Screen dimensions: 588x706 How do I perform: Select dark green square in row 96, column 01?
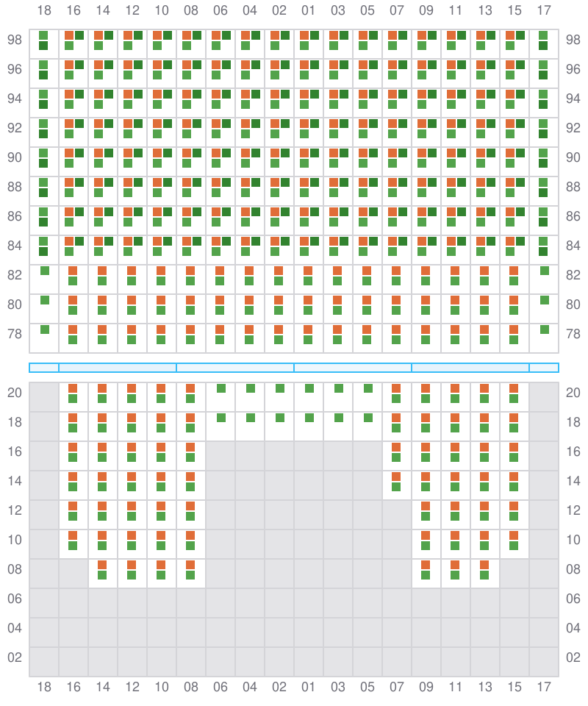[x=315, y=65]
